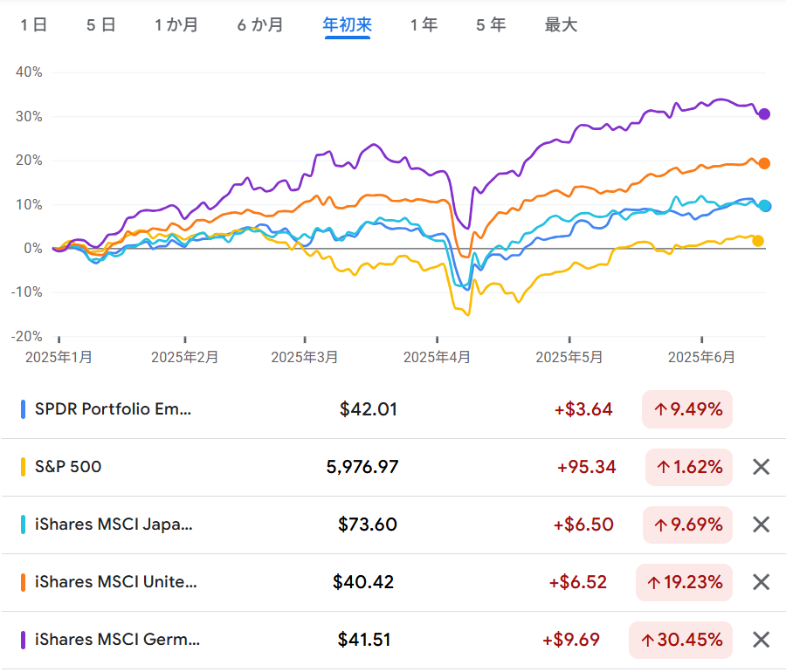Select the 年初来 range tab
Screen dimensions: 786x672
(x=348, y=25)
